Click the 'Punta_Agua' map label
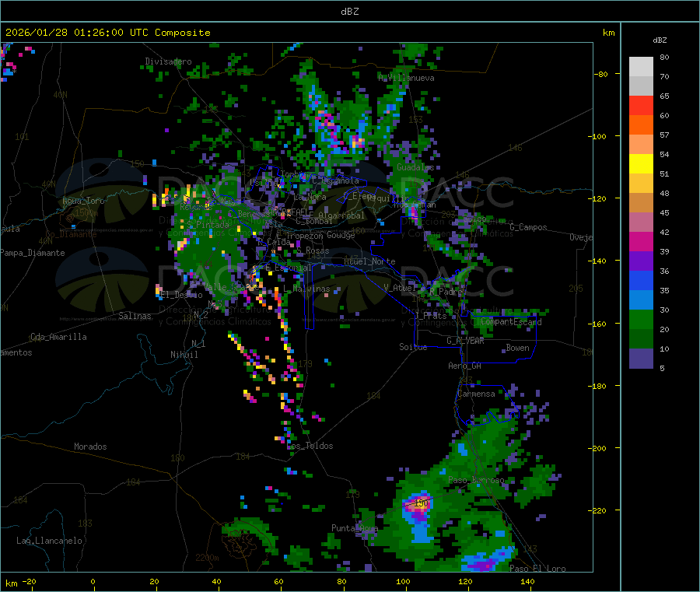700x592 pixels. pos(355,529)
